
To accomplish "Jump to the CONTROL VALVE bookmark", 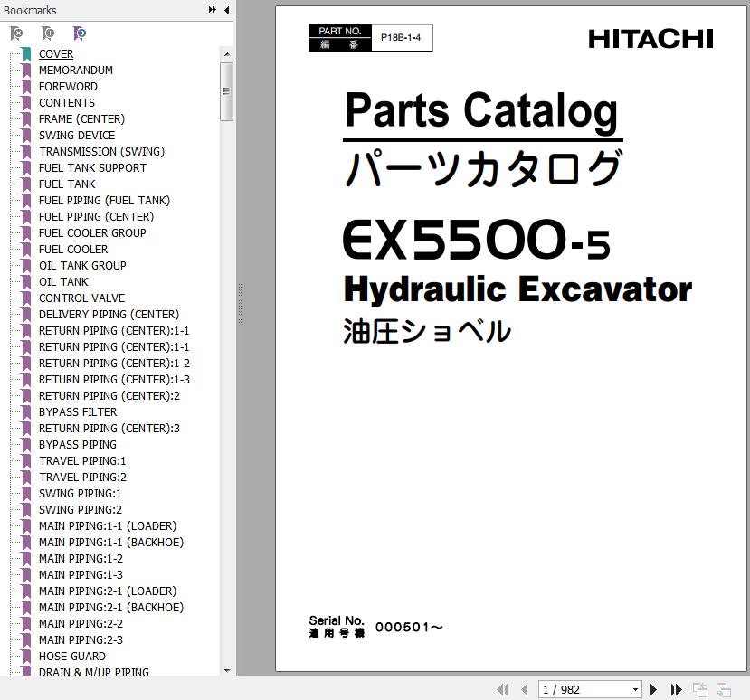I will (x=81, y=298).
